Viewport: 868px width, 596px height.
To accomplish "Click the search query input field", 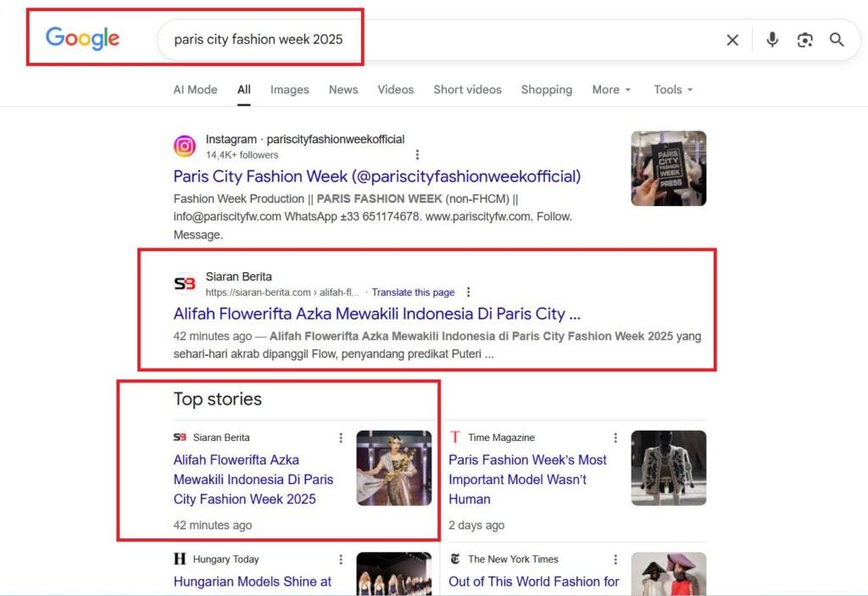I will point(441,40).
